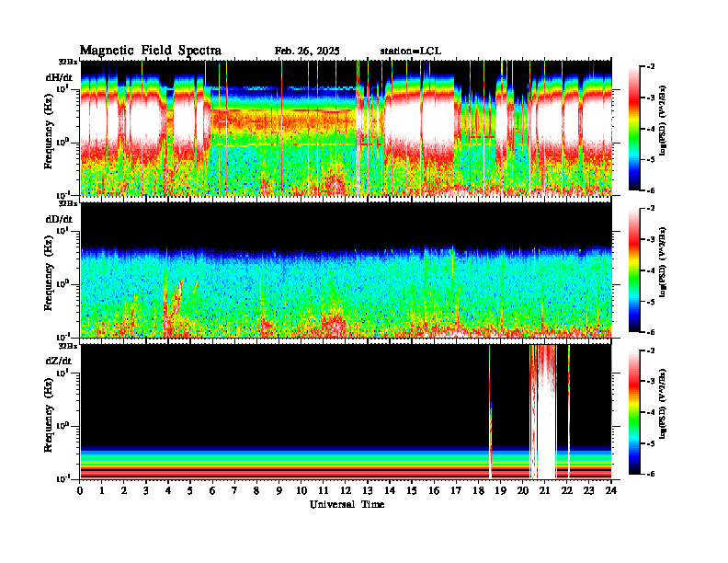Click hour tick label "11" on time axis

click(324, 490)
